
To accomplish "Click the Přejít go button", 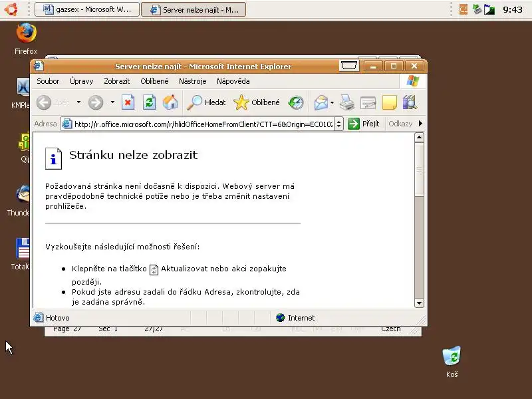I will (x=363, y=124).
